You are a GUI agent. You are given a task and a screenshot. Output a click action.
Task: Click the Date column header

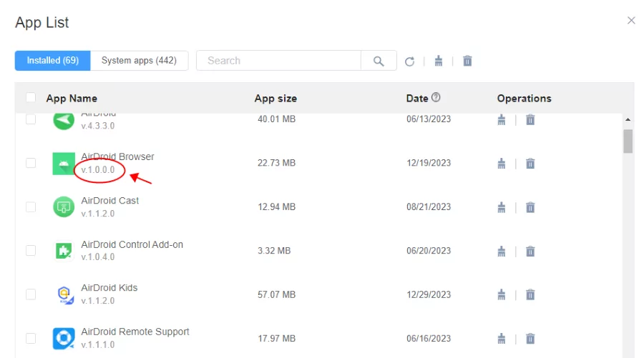pos(417,99)
